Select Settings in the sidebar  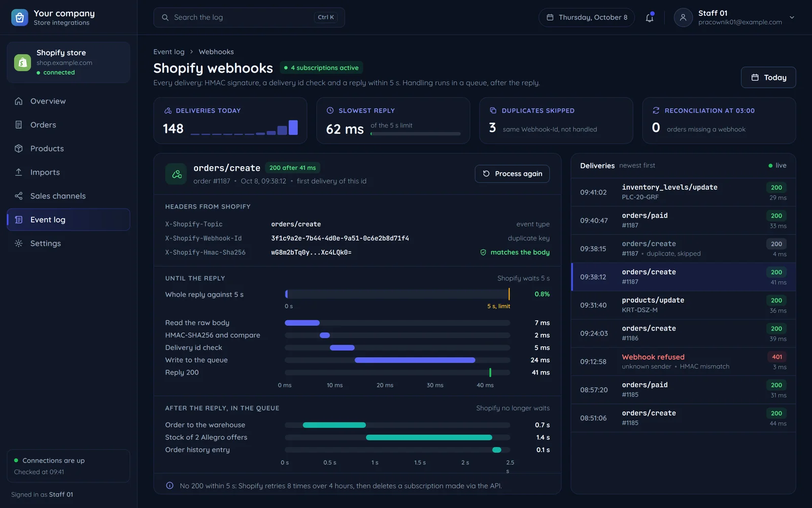[x=69, y=243]
